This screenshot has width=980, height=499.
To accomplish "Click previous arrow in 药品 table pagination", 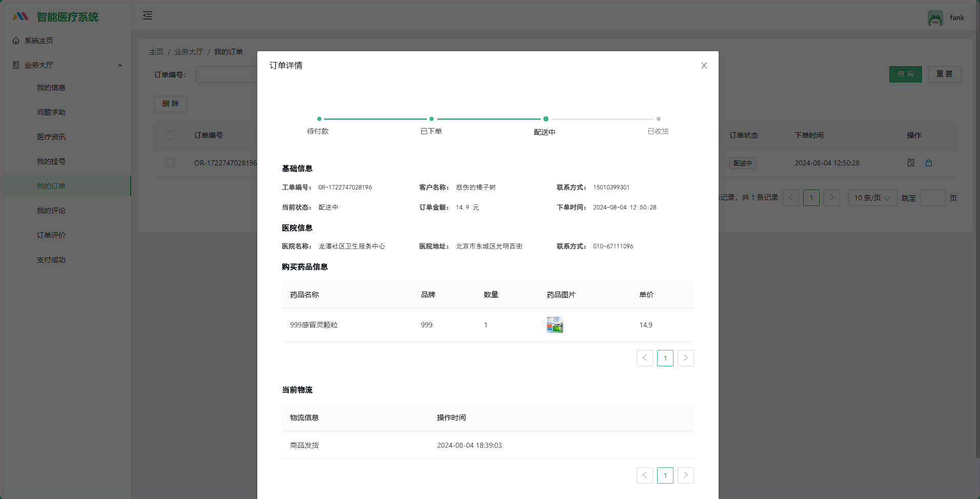I will click(x=645, y=358).
